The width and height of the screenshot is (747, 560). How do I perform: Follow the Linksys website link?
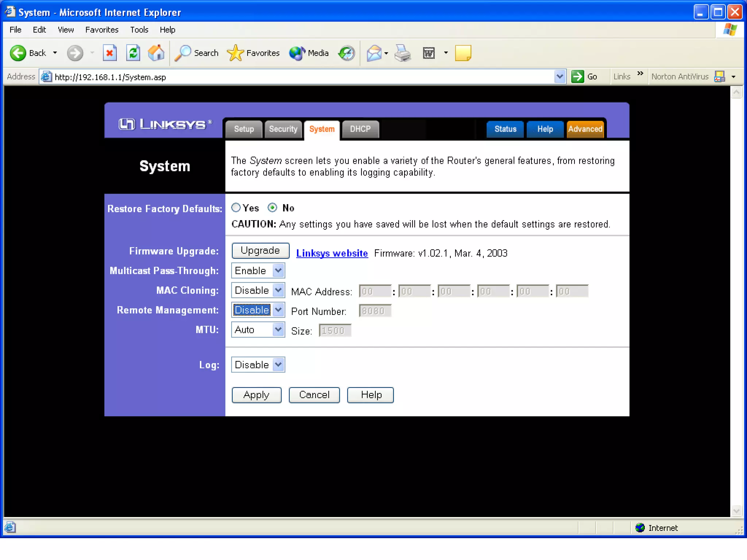point(332,253)
